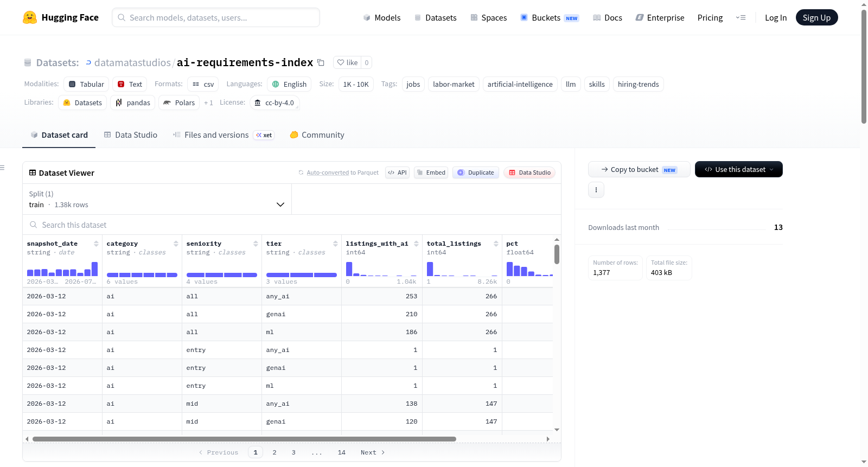Show the +1 additional libraries
This screenshot has height=467, width=868.
pos(208,103)
